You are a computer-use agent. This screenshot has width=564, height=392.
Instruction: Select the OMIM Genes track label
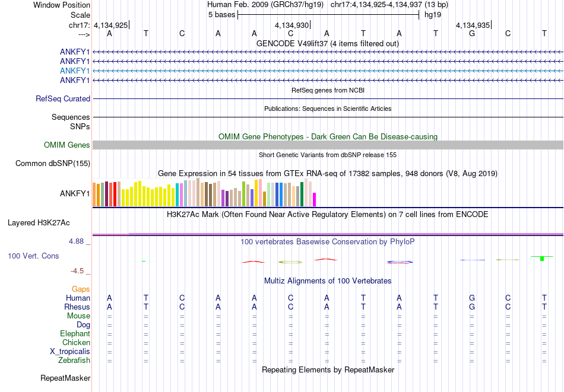(67, 145)
